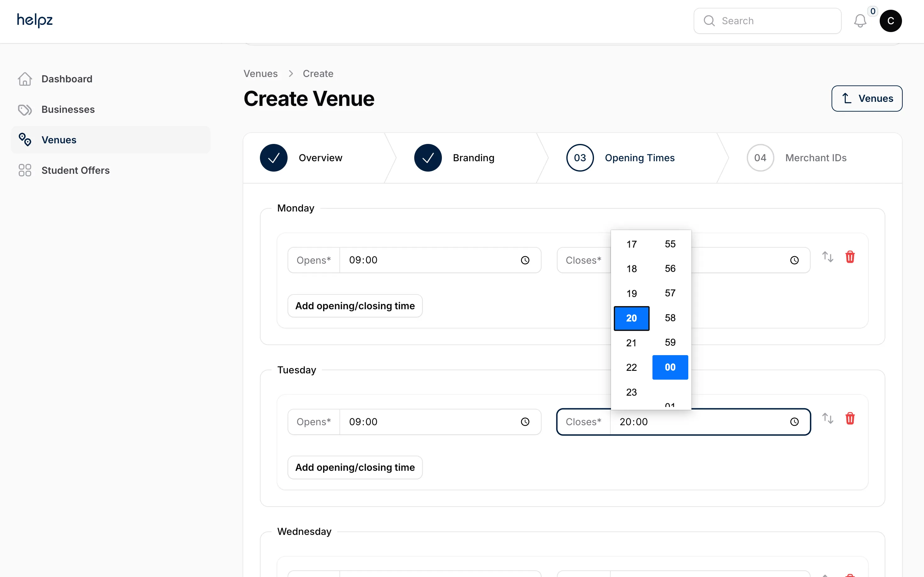Select minute 58 in time picker
Image resolution: width=924 pixels, height=577 pixels.
[670, 317]
